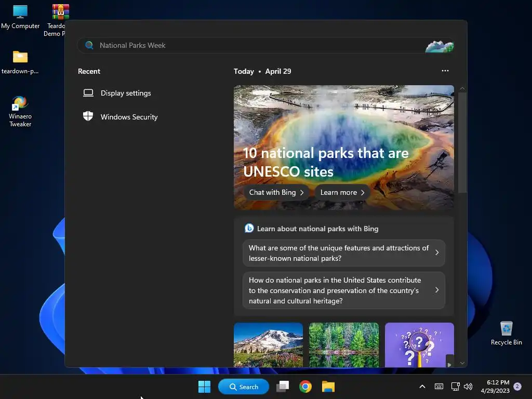Click the search panel vertical scrollbar thumb
The height and width of the screenshot is (399, 532).
pyautogui.click(x=462, y=142)
